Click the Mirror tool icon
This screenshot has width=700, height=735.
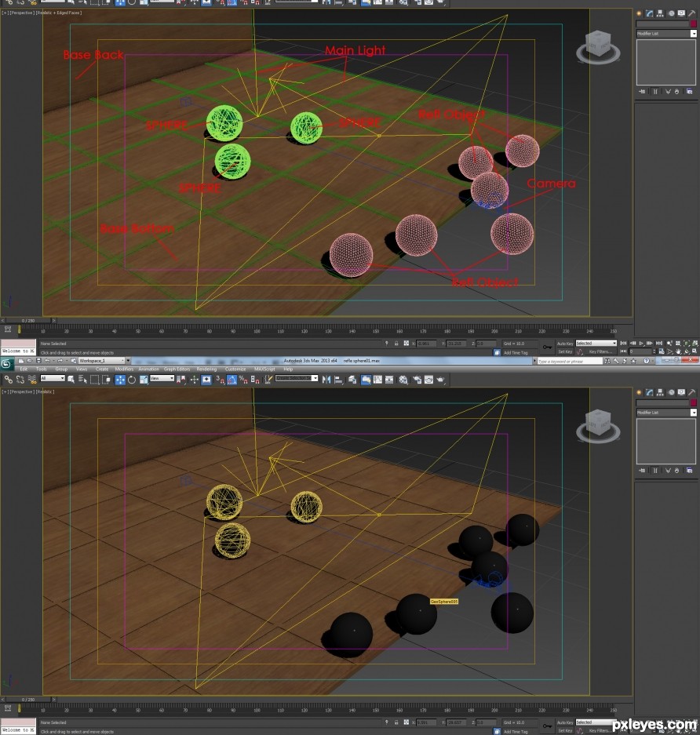pyautogui.click(x=326, y=379)
